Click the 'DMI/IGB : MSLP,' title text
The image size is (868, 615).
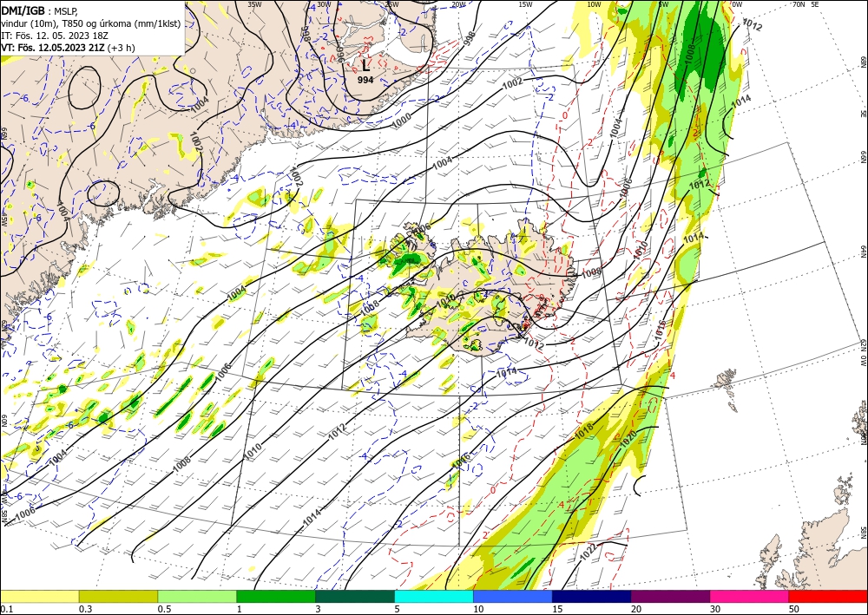tap(40, 10)
